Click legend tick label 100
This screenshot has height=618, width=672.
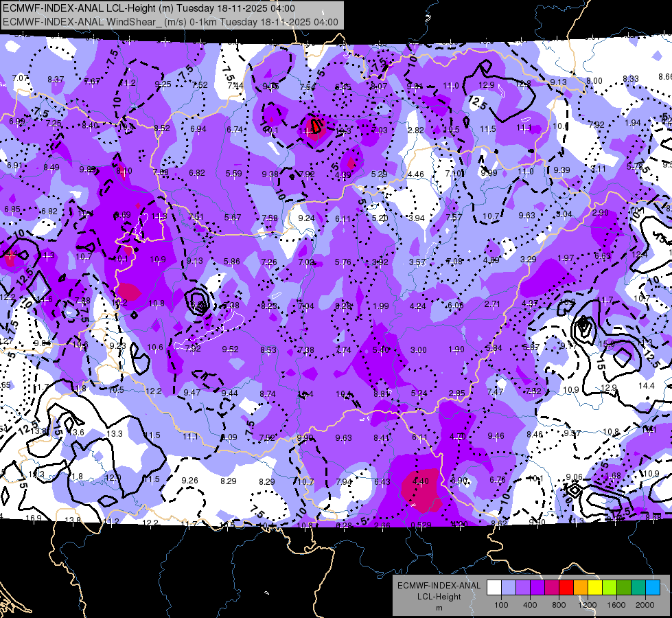tap(501, 605)
